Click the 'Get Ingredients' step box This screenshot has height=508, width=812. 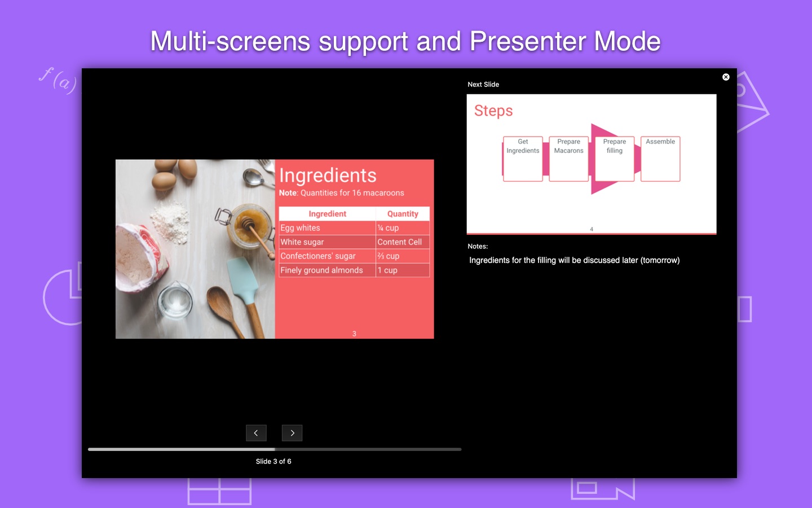pyautogui.click(x=523, y=159)
